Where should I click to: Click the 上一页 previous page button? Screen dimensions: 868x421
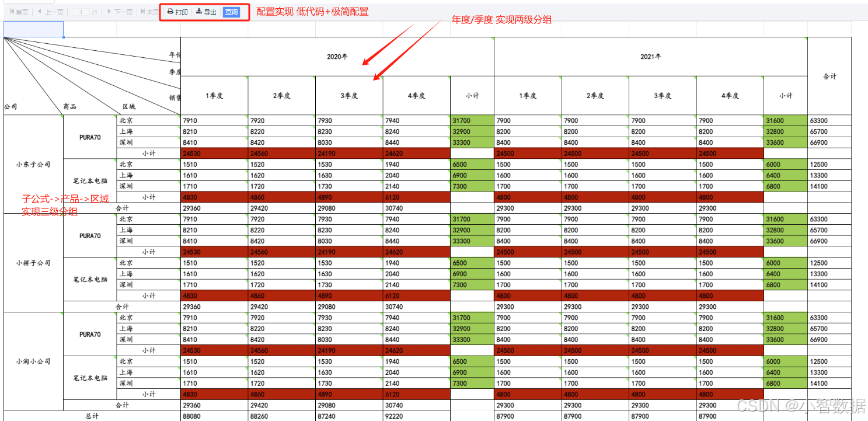click(50, 12)
